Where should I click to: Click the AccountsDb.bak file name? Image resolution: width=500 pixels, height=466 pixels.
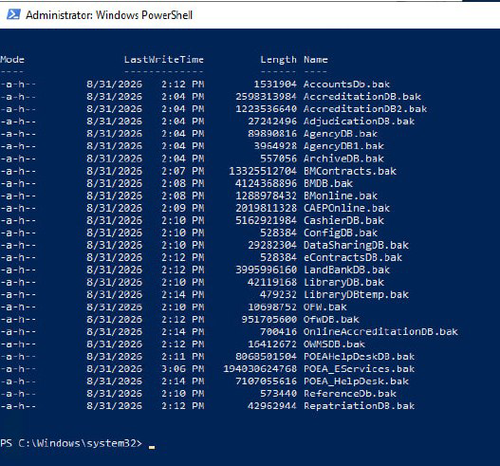click(x=346, y=84)
